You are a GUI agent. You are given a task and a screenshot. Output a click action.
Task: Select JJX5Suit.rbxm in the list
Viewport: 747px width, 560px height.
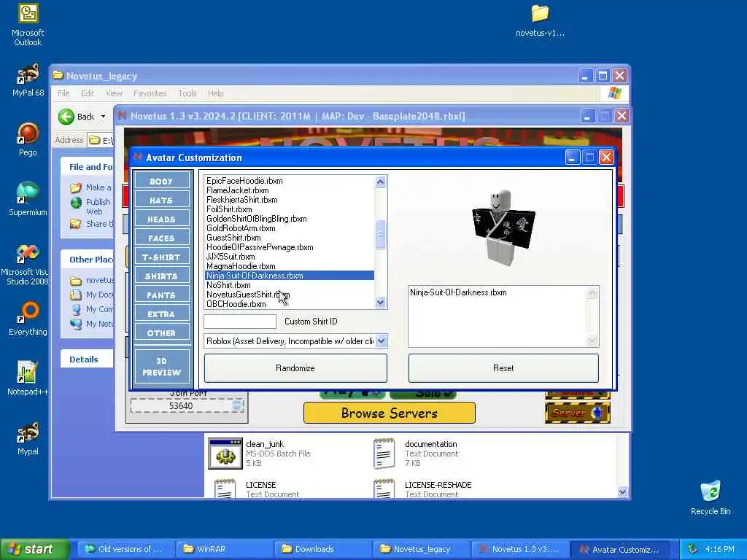[x=230, y=257]
